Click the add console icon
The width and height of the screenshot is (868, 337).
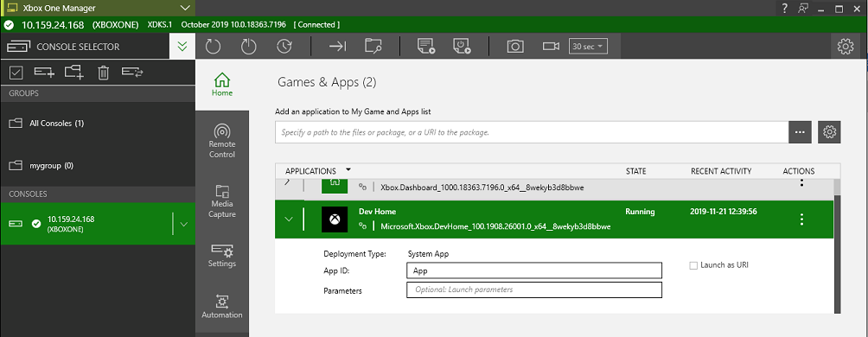coord(44,72)
